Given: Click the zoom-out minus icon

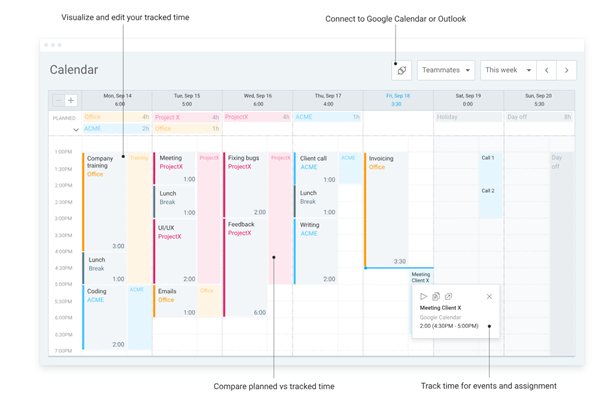Looking at the screenshot, I should [x=58, y=100].
